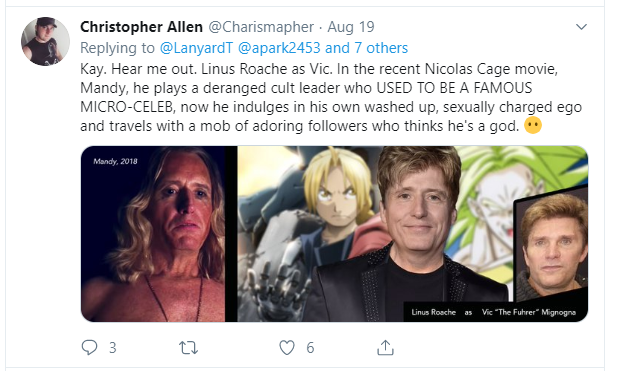The image size is (618, 371).
Task: Click the reply speech bubble icon
Action: point(89,347)
